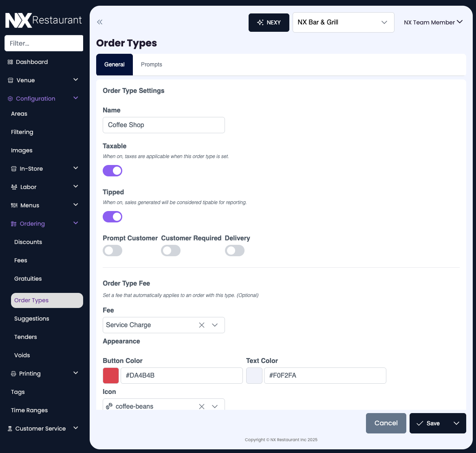This screenshot has width=476, height=453.
Task: Click the Cancel button
Action: click(386, 423)
